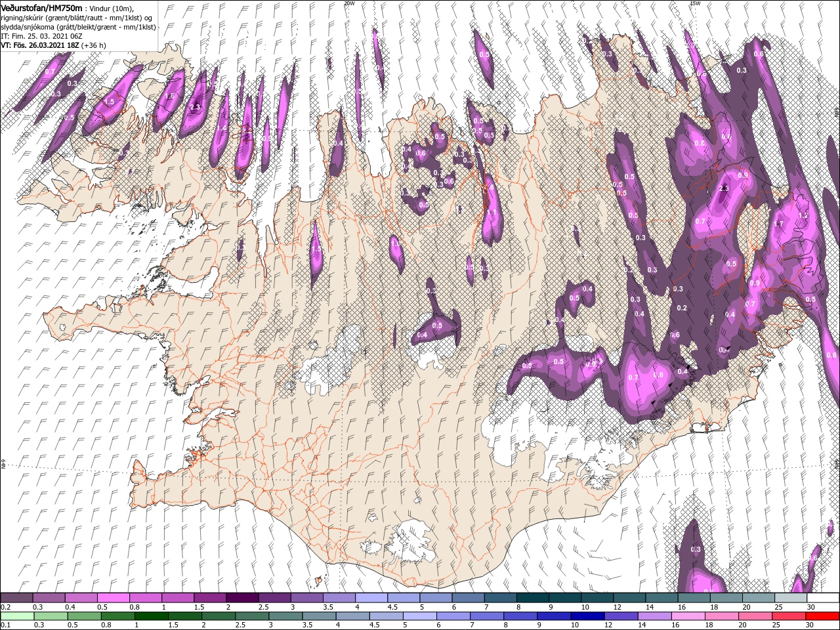This screenshot has height=630, width=840.
Task: Click the 'slydda/snjókoma' legend description line
Action: click(78, 26)
